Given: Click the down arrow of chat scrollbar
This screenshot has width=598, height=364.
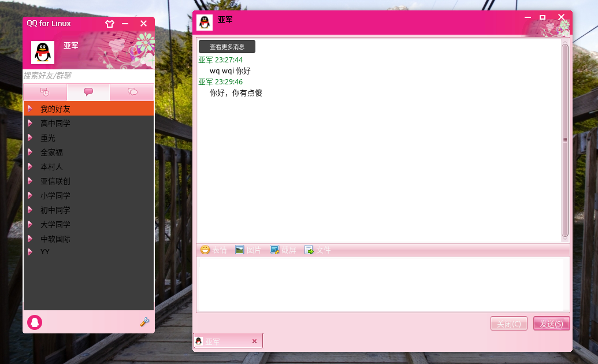Looking at the screenshot, I should point(565,239).
